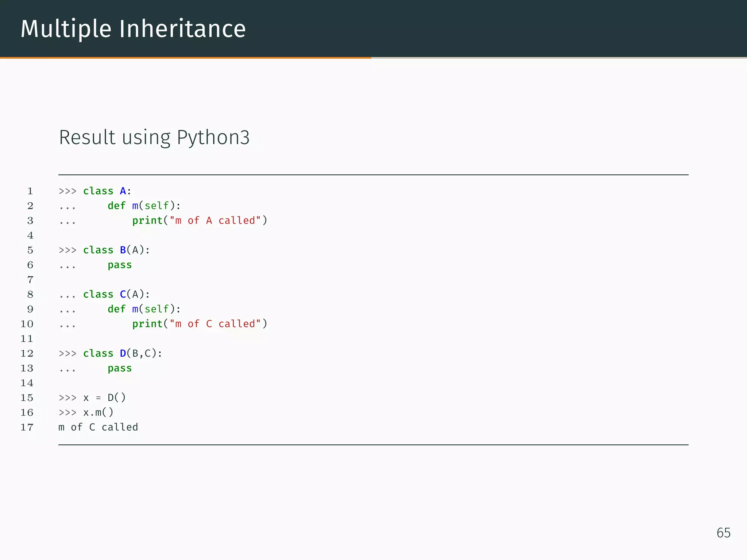Click line number 17 in gutter
Screen dimensions: 747x560
tap(27, 427)
